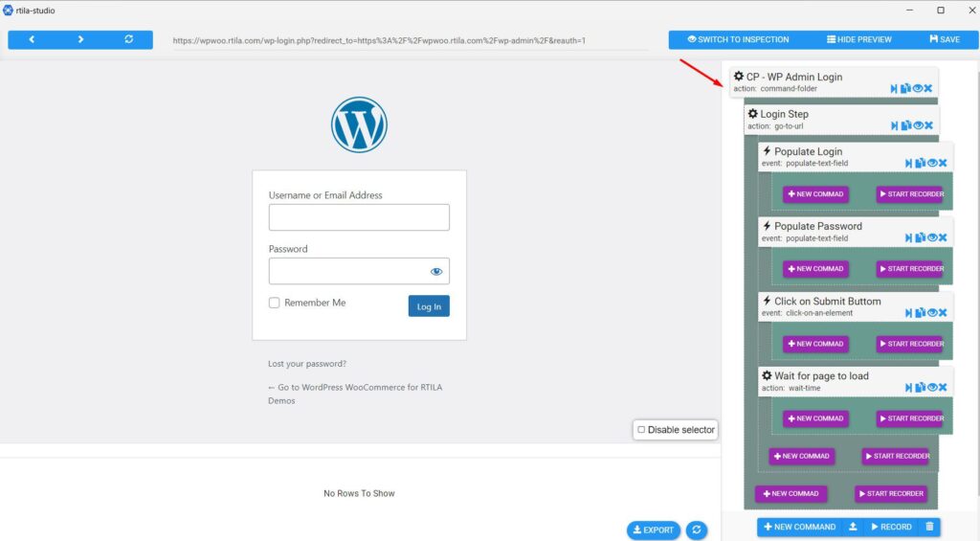Screen dimensions: 980x541
Task: Delete the Login Step command
Action: (x=928, y=125)
